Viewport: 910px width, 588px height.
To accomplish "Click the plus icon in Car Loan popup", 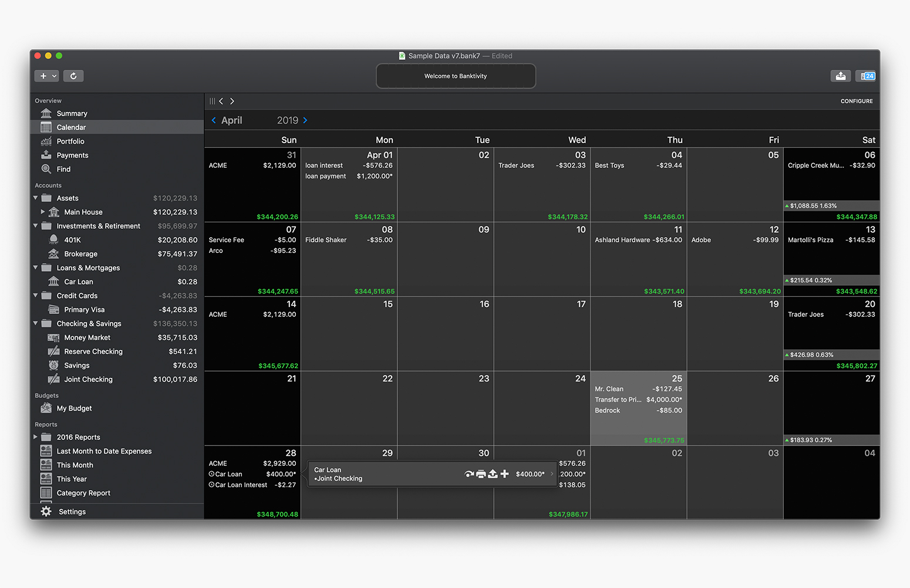I will (x=504, y=474).
